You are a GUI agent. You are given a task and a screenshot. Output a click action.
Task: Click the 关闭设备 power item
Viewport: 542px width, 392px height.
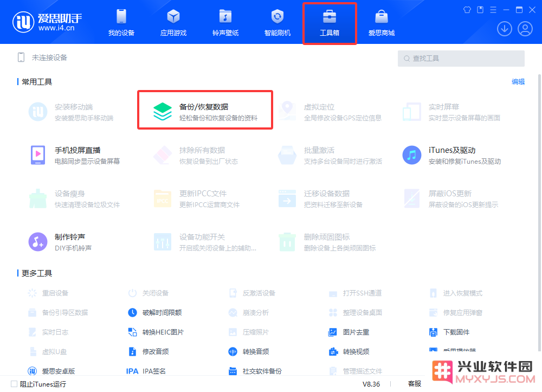149,293
